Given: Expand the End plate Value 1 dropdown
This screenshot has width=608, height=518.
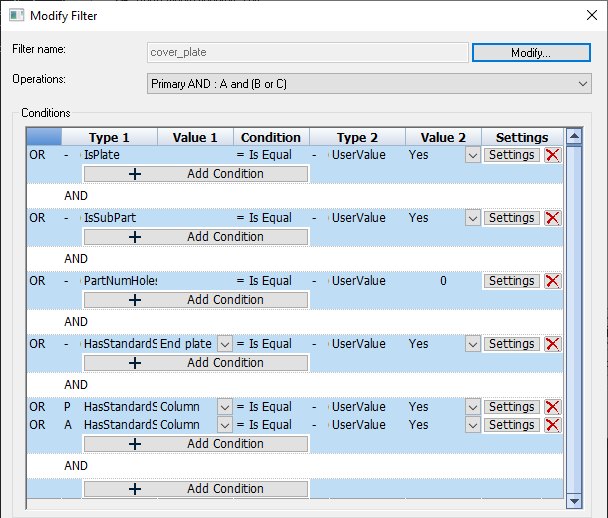Looking at the screenshot, I should pos(224,344).
